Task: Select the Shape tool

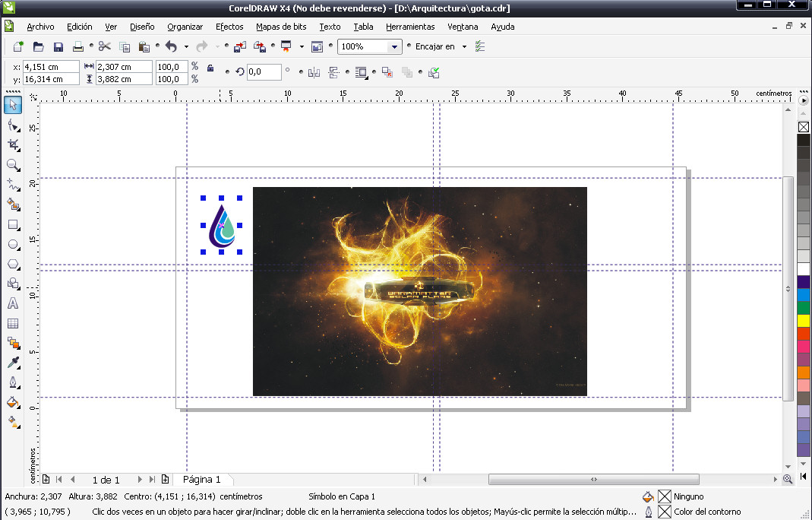Action: pyautogui.click(x=13, y=125)
